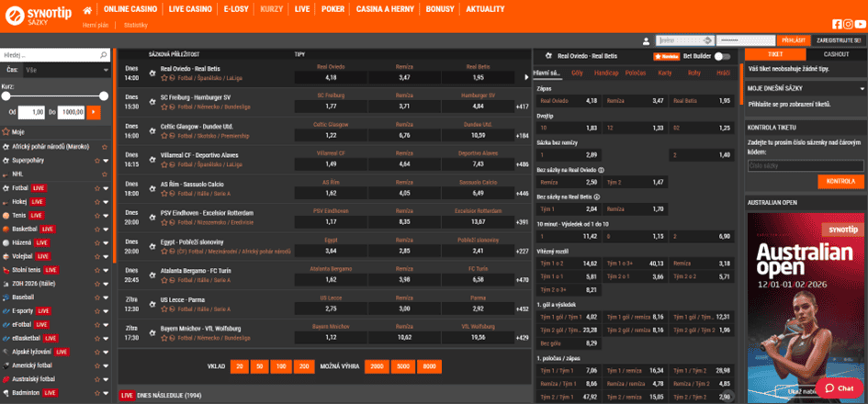Open the Čas time filter dropdown
The width and height of the screenshot is (868, 404).
66,71
